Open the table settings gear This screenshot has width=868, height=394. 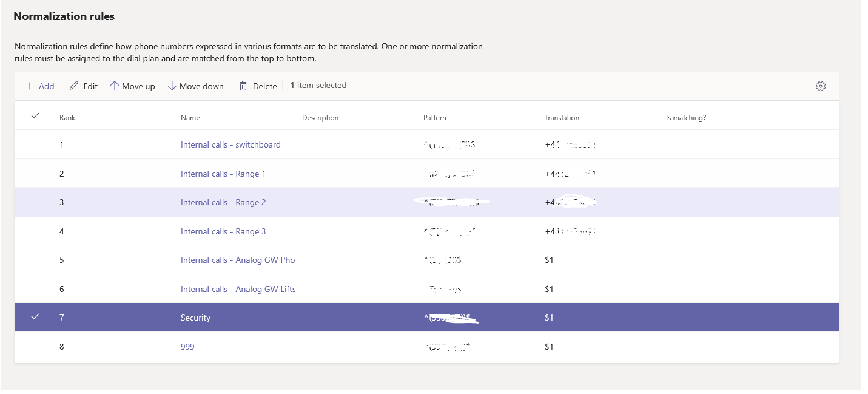(820, 86)
